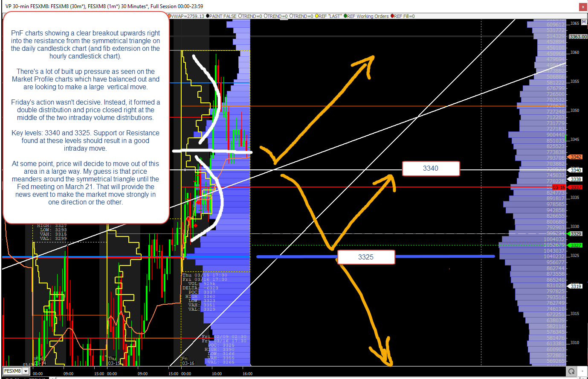This screenshot has height=379, width=588.
Task: Click the 10:00 time axis label
Action: 217,374
